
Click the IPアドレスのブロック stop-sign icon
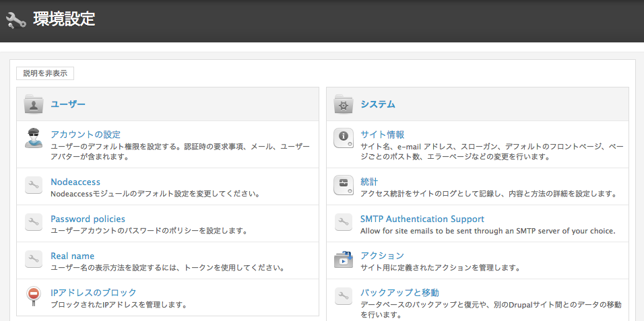34,296
